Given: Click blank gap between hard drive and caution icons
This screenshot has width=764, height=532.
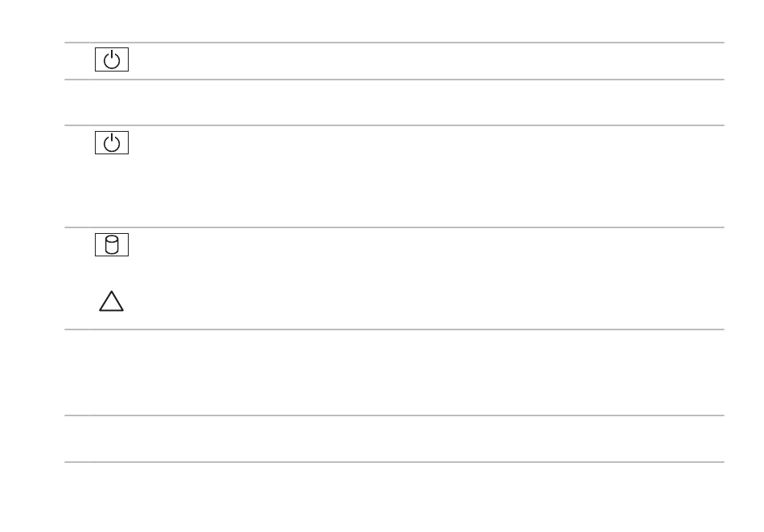Looking at the screenshot, I should pos(113,272).
